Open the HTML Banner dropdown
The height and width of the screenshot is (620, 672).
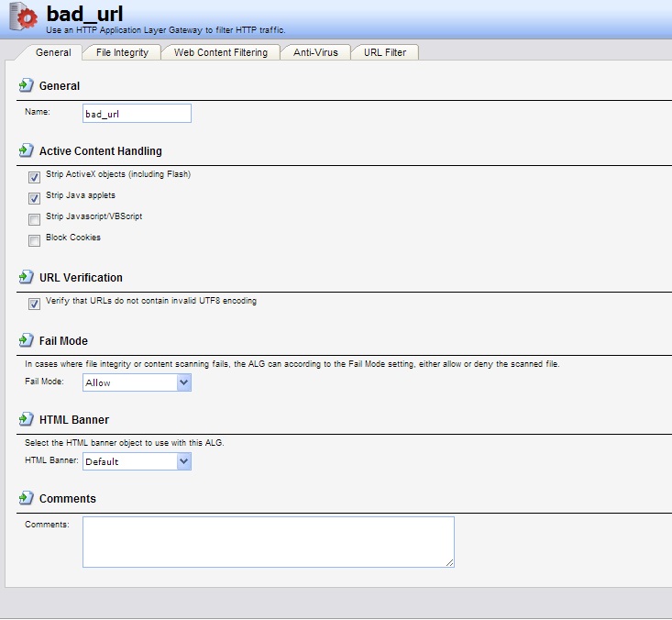[137, 461]
